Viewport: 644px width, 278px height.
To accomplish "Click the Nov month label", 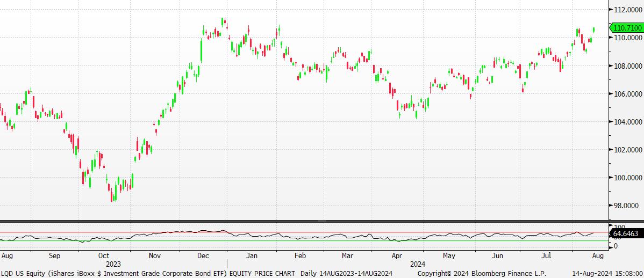I will (154, 256).
